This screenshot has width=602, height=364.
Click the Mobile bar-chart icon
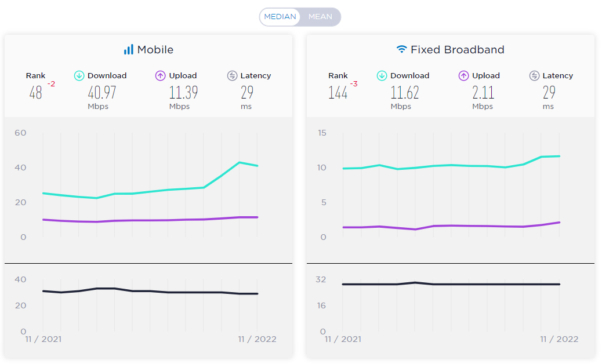(129, 49)
